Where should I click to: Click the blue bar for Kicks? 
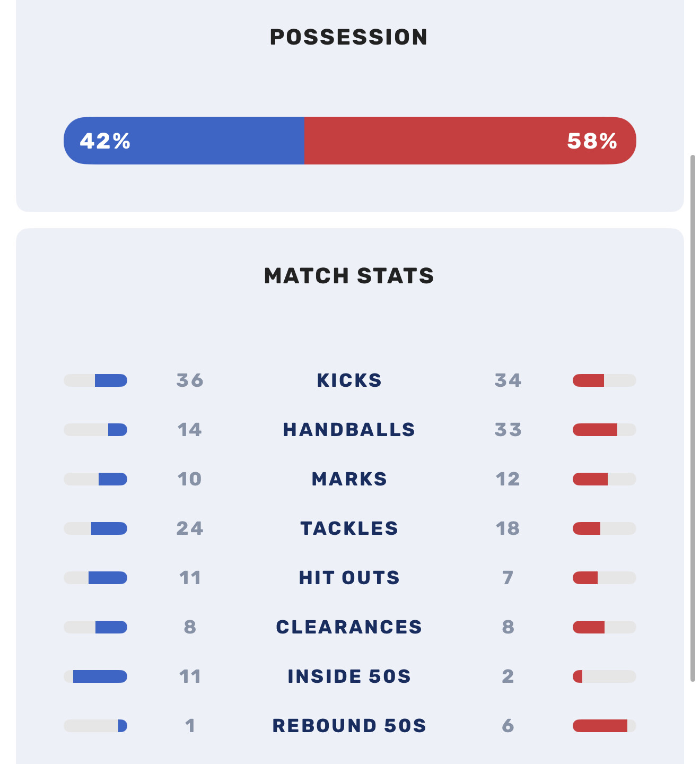point(111,380)
